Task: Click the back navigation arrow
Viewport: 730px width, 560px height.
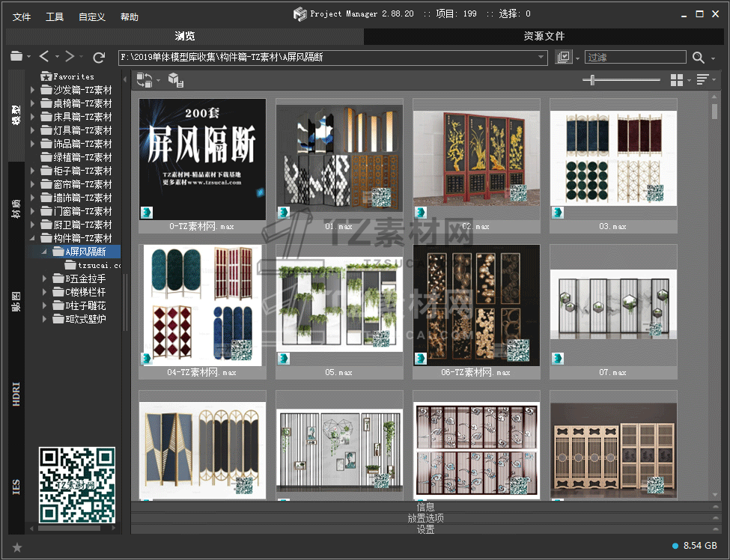Action: (x=44, y=57)
